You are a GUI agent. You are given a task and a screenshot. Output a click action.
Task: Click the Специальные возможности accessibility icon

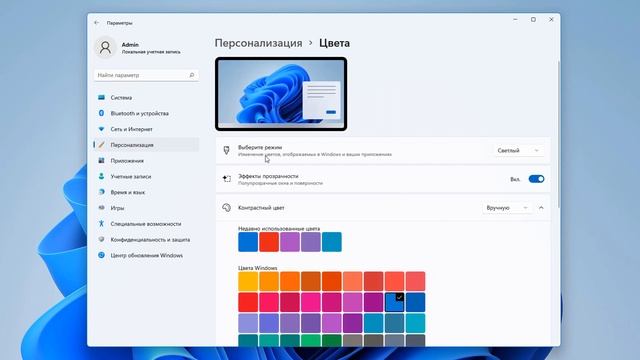point(101,224)
